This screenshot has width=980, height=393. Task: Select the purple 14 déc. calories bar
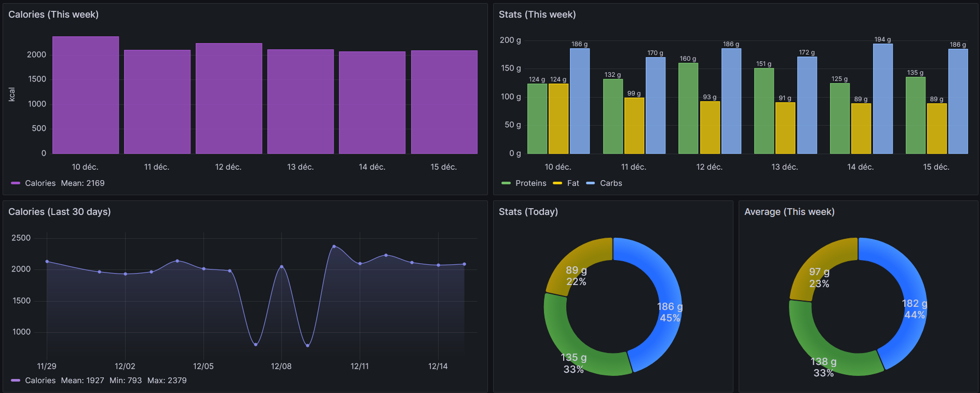pos(372,103)
